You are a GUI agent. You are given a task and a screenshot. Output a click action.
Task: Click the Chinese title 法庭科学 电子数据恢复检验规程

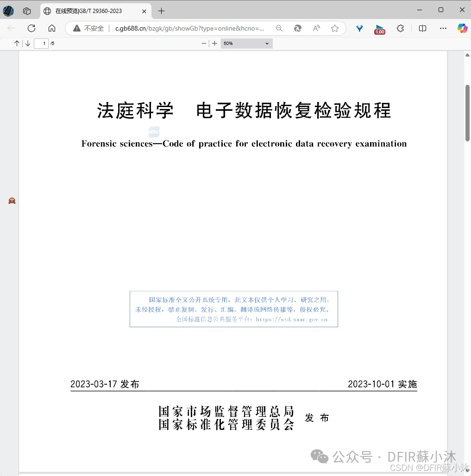244,110
